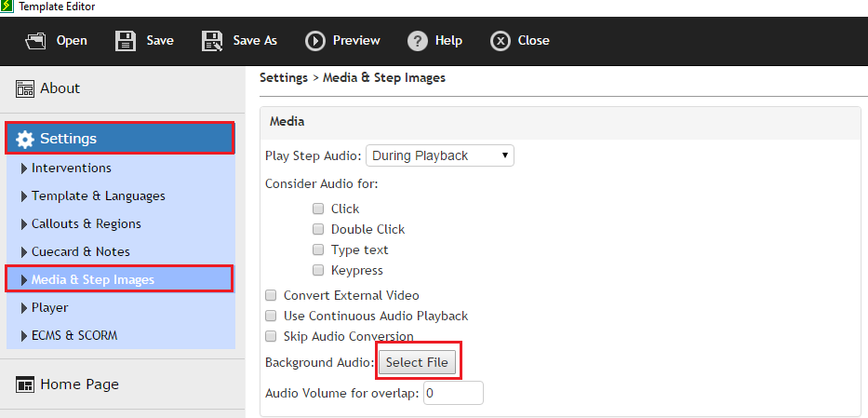This screenshot has height=418, width=868.
Task: Click the Save As icon
Action: [x=212, y=40]
